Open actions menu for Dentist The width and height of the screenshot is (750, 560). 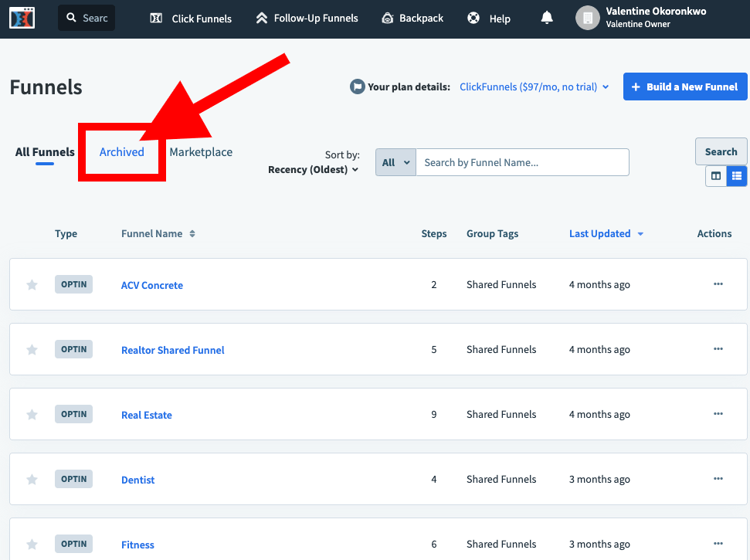[718, 479]
